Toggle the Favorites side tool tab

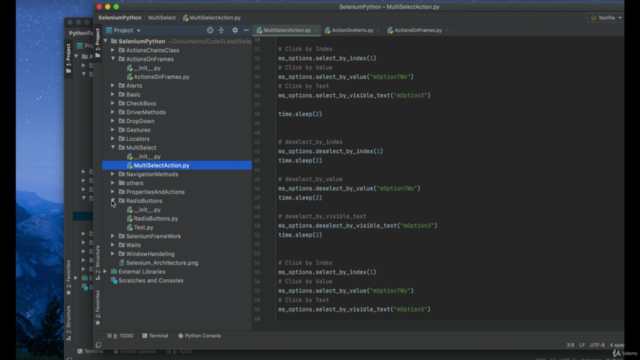pos(98,308)
